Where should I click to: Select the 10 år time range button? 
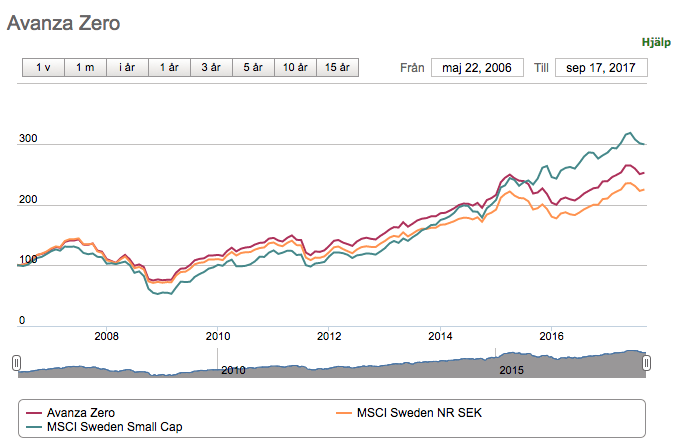295,68
